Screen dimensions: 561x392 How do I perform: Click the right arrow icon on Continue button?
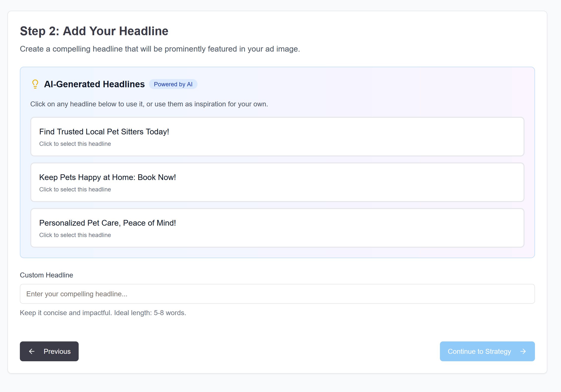tap(523, 351)
